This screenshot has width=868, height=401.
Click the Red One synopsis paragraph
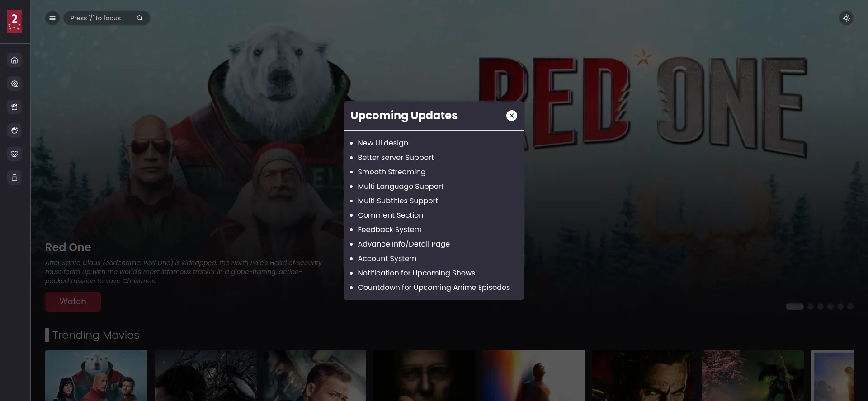coord(184,272)
